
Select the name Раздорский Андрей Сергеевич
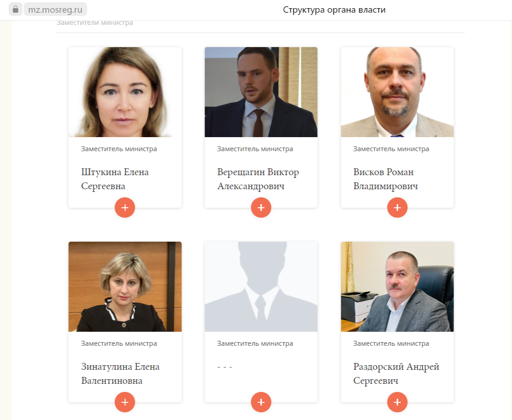click(396, 374)
